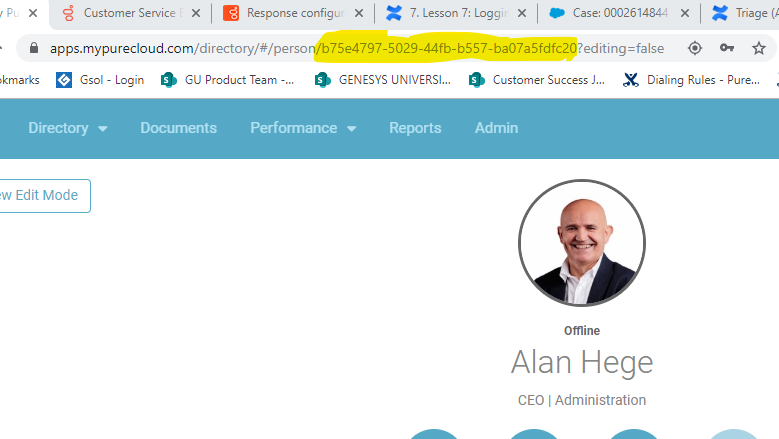779x439 pixels.
Task: Open the Gsol - Login bookmark
Action: (x=100, y=80)
